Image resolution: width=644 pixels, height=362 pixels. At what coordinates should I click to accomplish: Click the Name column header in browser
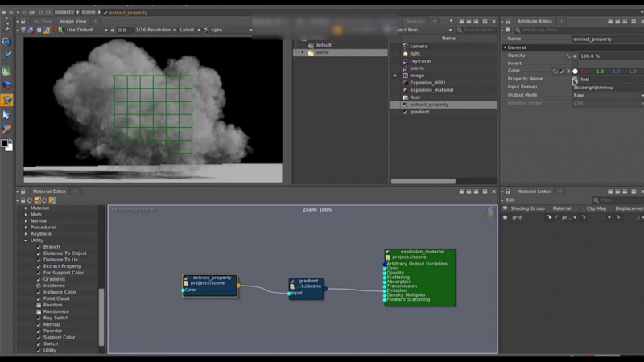click(x=448, y=38)
